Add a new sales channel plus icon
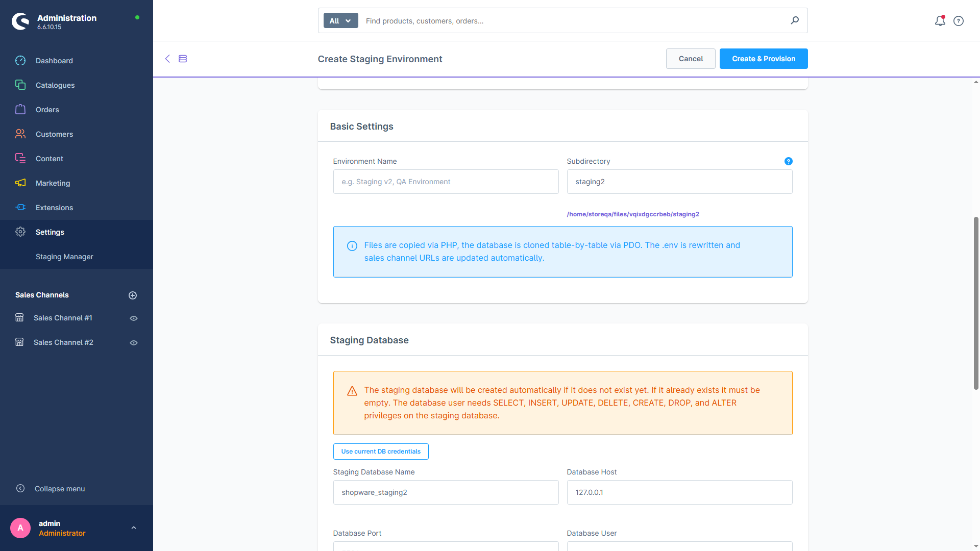The image size is (980, 551). [133, 295]
